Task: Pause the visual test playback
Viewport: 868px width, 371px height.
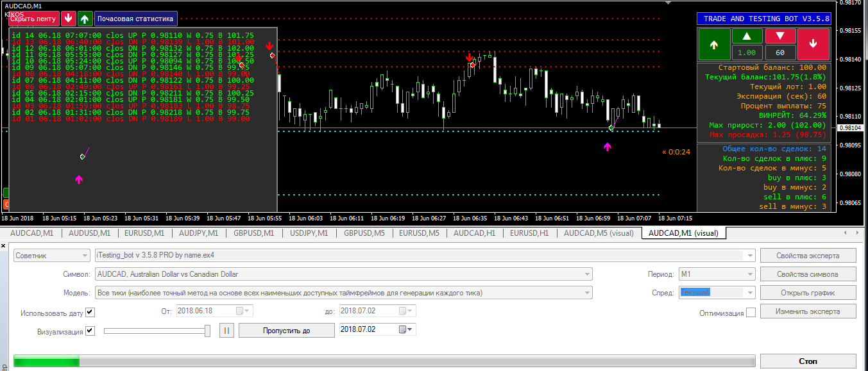Action: point(226,330)
